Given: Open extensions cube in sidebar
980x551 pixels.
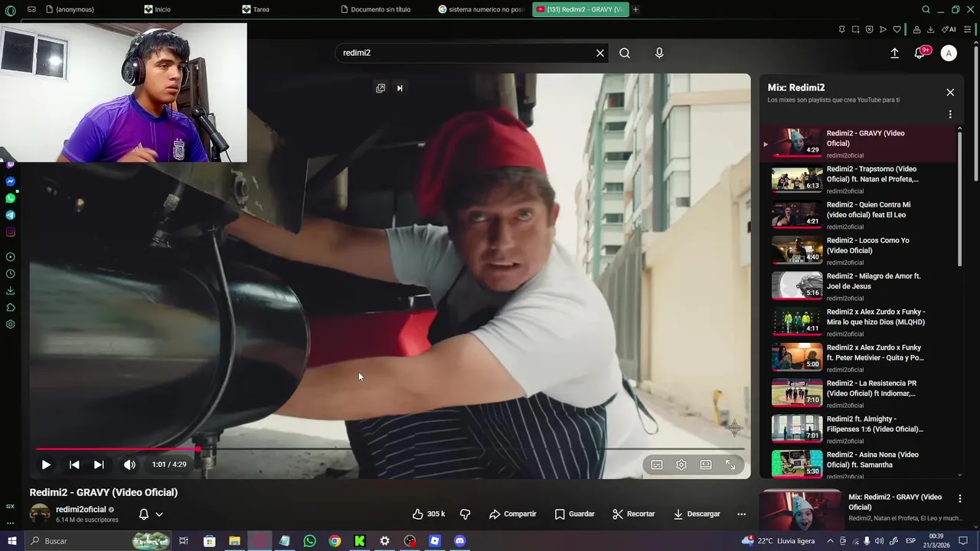Looking at the screenshot, I should pos(10,308).
